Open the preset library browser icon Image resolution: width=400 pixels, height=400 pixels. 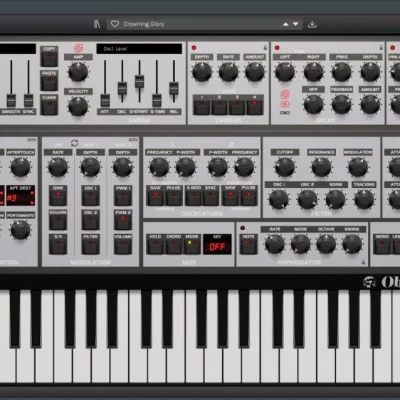click(97, 24)
